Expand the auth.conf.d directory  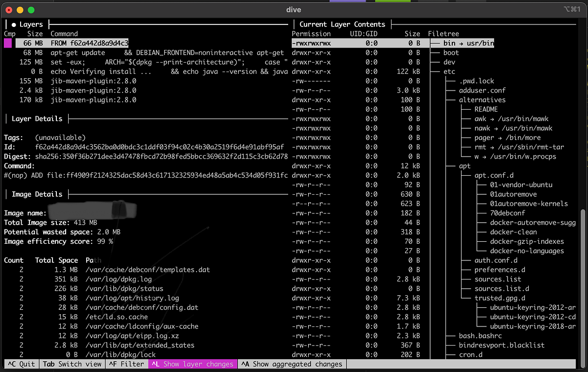click(496, 260)
